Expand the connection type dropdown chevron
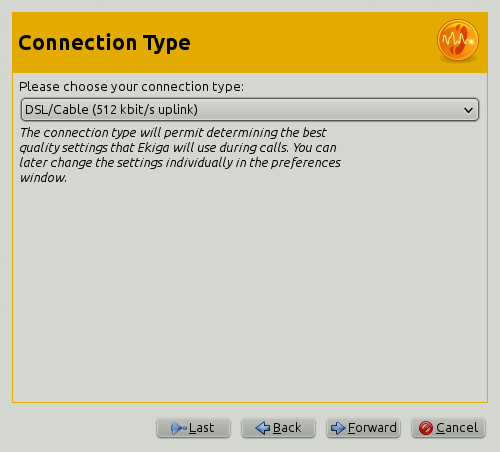 click(468, 110)
